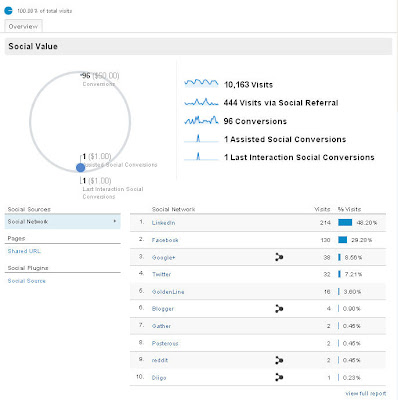
Task: Click the 1 Last Interaction Social Conversions text
Action: 299,157
